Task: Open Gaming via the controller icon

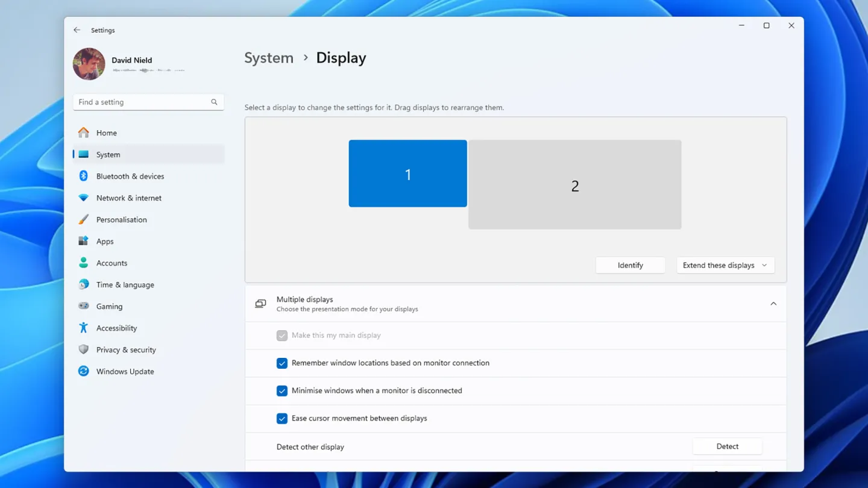Action: tap(83, 306)
